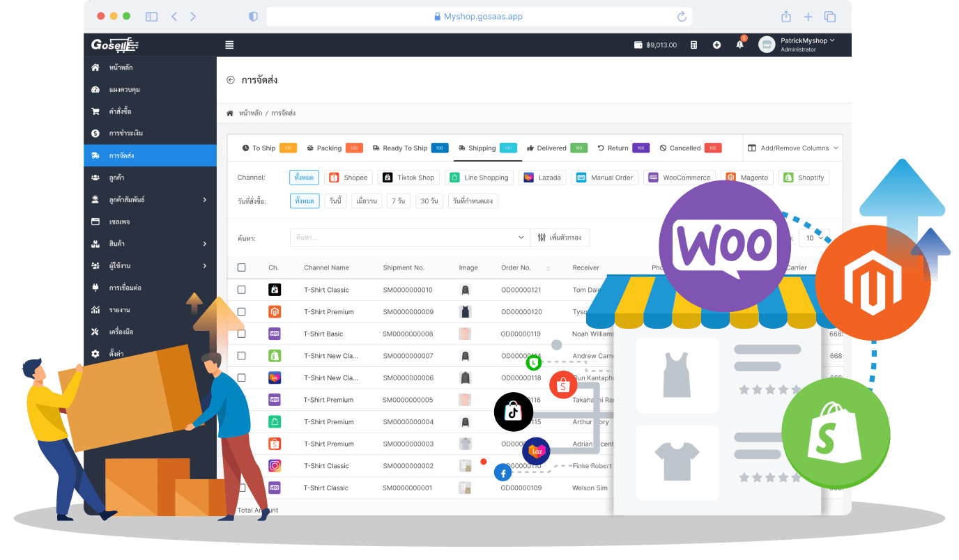Click the Facebook logo circle overlay
Screen dimensions: 959x560
pos(502,473)
